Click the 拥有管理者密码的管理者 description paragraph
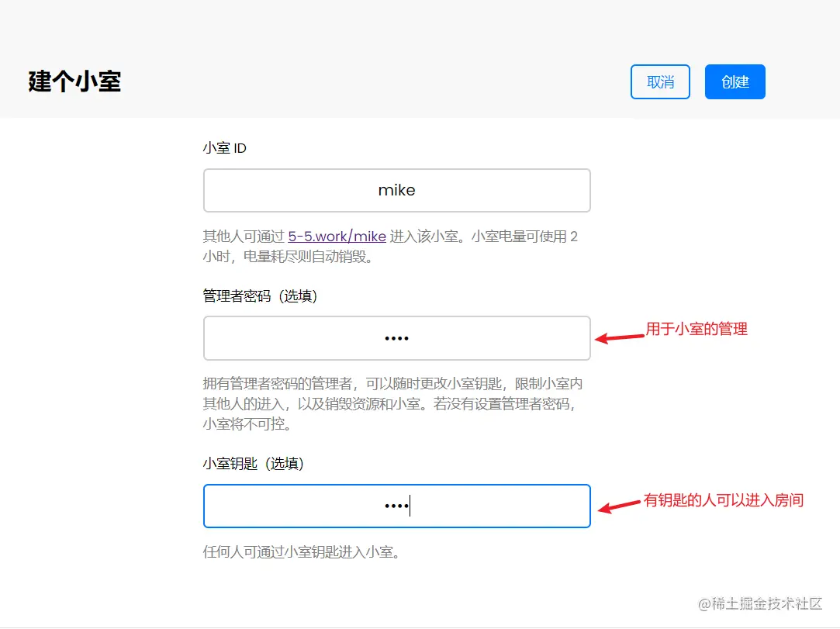 pos(392,403)
